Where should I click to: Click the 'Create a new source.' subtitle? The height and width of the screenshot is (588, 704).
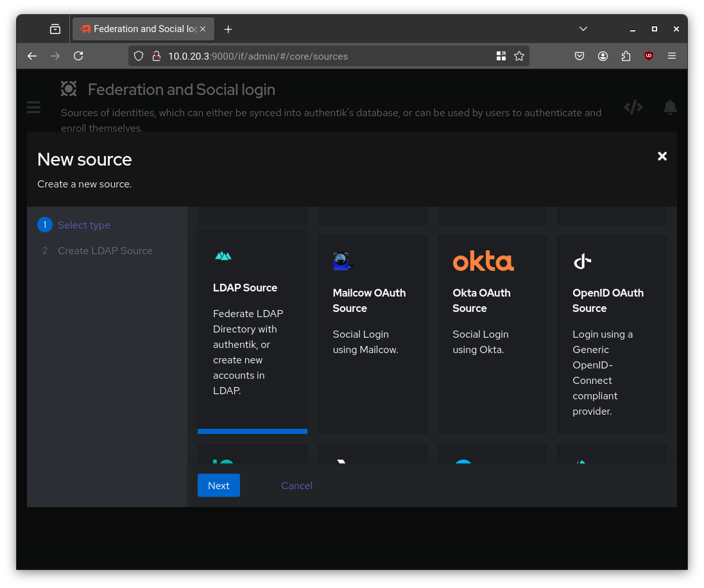[x=85, y=184]
